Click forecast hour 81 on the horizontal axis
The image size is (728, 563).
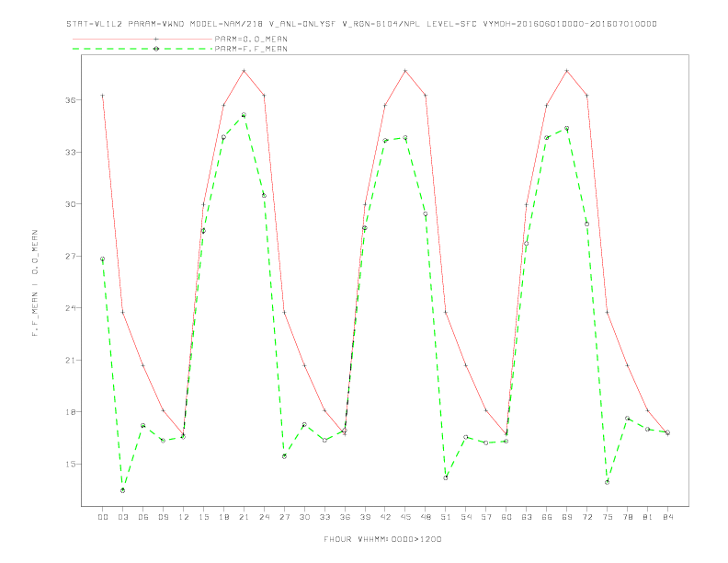(648, 517)
